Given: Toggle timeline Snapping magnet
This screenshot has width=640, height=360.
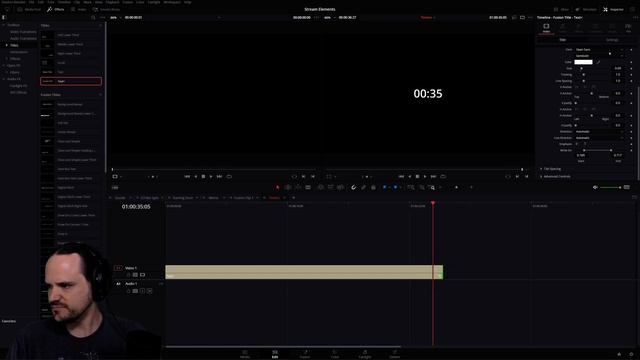Looking at the screenshot, I should point(353,187).
